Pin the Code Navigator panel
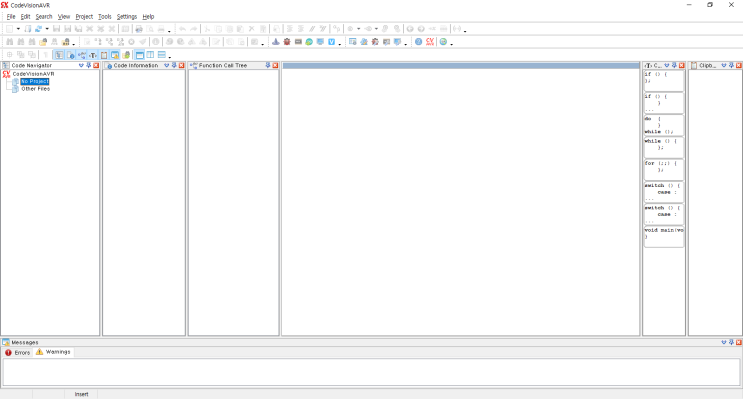The width and height of the screenshot is (743, 399). [x=89, y=65]
